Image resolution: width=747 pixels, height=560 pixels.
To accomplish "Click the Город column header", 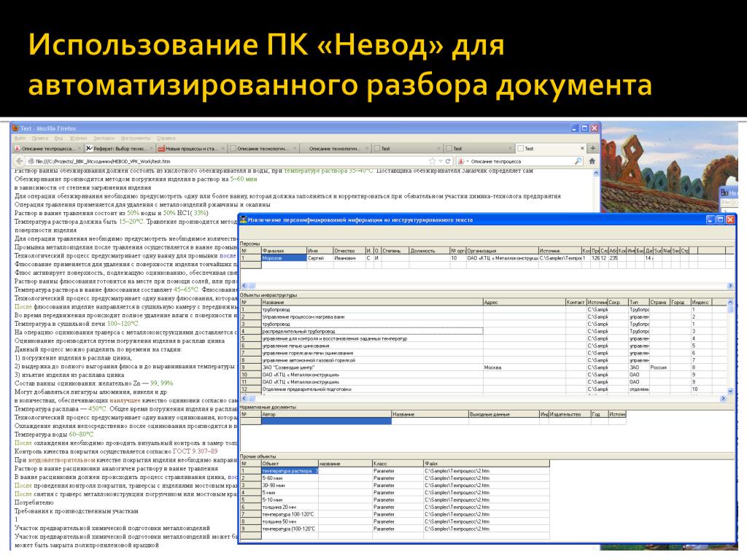I will coord(681,303).
